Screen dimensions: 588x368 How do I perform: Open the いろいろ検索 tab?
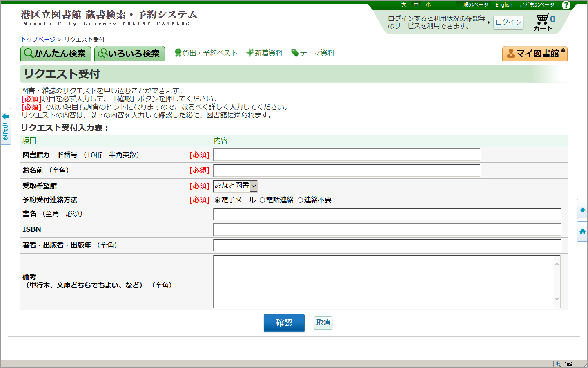click(x=129, y=53)
